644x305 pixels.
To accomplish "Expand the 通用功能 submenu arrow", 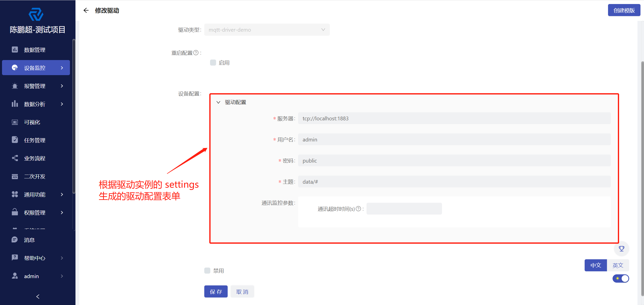I will pos(62,194).
